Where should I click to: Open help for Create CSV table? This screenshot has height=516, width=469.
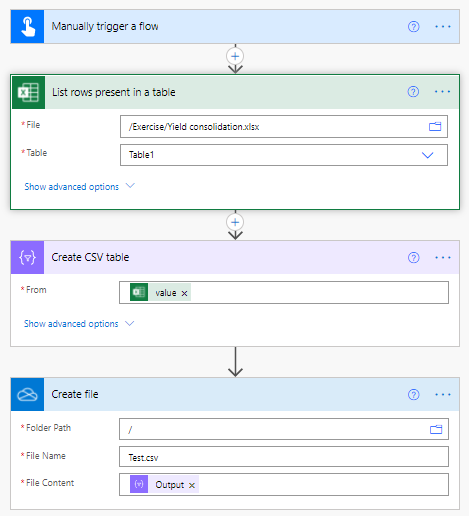[413, 258]
